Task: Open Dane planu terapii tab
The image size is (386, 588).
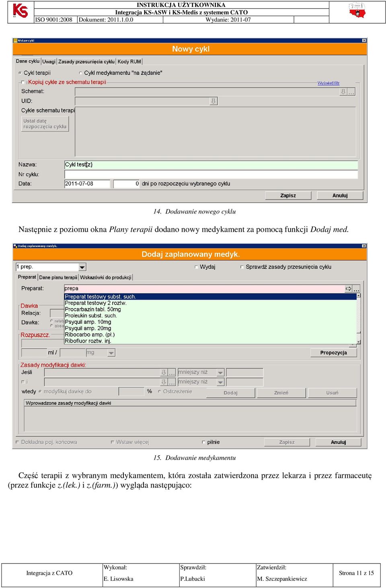Action: point(58,277)
